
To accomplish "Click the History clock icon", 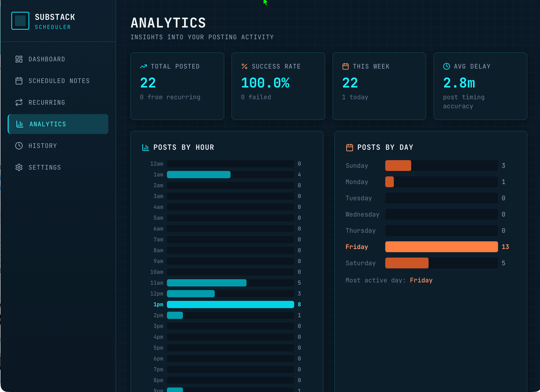I will pyautogui.click(x=19, y=146).
